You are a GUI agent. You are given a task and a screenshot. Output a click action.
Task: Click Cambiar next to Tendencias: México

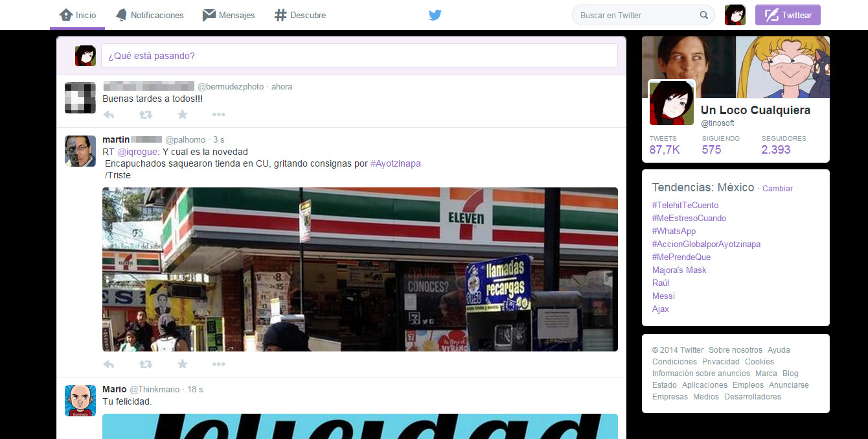pyautogui.click(x=777, y=189)
